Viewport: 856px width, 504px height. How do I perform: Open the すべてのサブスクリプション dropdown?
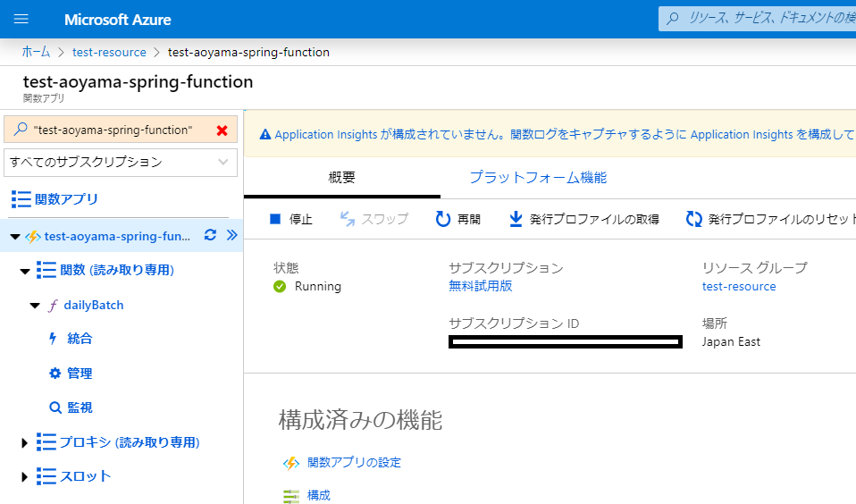(x=121, y=162)
